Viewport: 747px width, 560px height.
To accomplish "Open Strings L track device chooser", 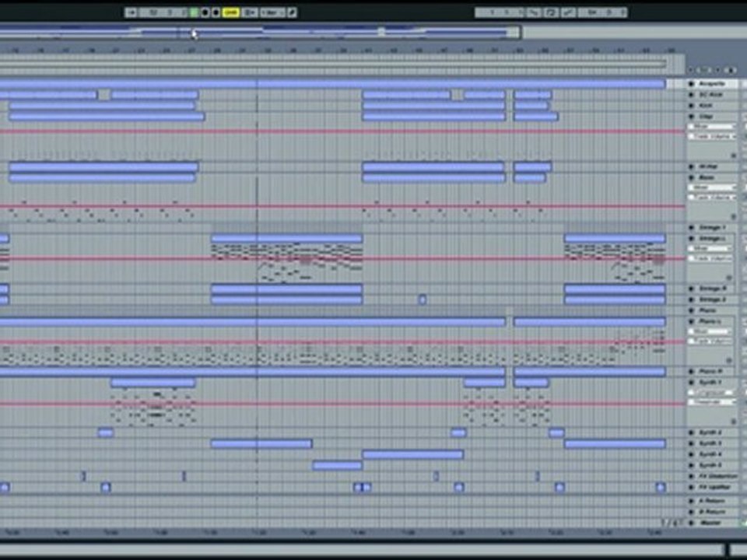I will (x=710, y=249).
